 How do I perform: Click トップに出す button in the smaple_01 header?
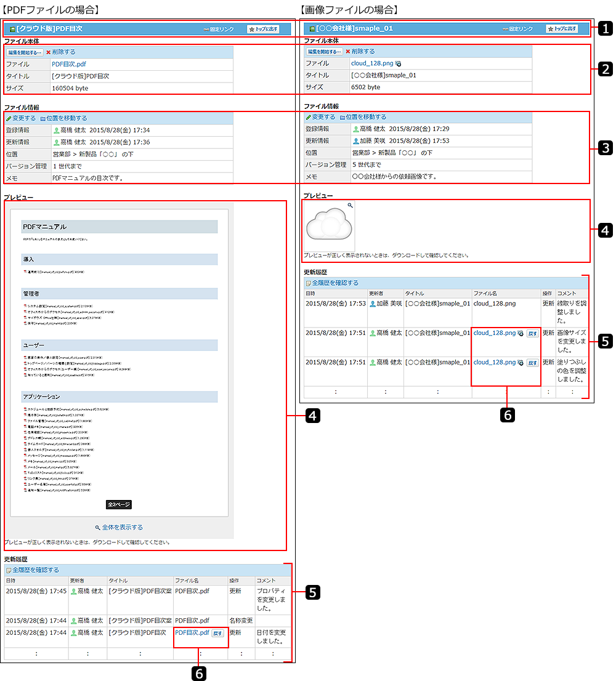tap(562, 29)
